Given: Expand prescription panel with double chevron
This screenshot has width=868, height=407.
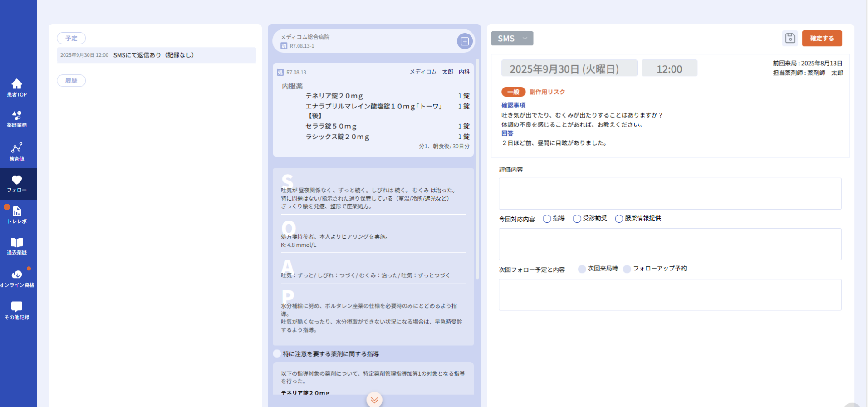Looking at the screenshot, I should [374, 400].
